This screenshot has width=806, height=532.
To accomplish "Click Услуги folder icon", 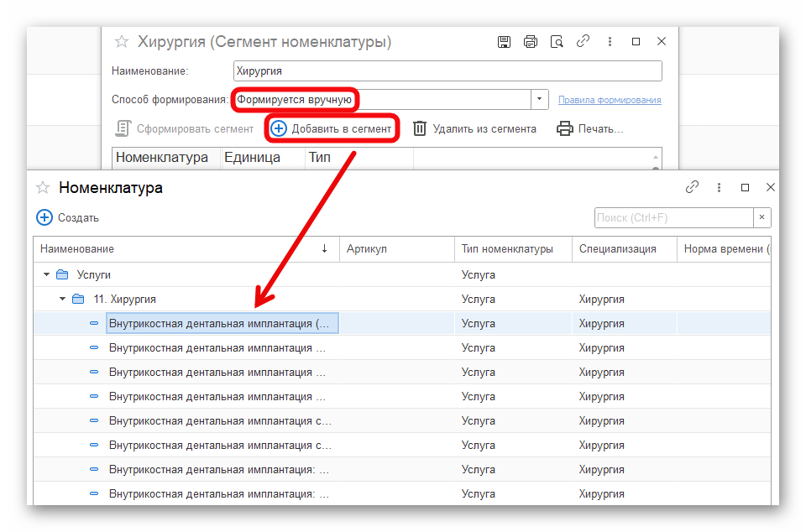I will (62, 274).
